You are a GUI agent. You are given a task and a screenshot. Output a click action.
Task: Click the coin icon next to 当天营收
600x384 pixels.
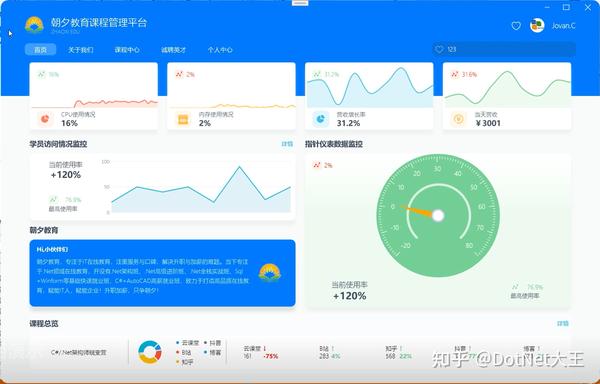[458, 119]
